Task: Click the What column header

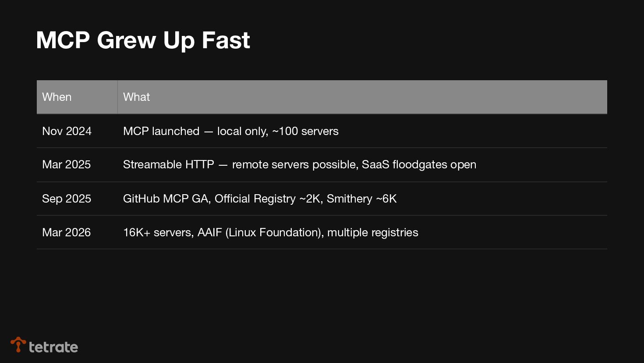Action: (137, 97)
